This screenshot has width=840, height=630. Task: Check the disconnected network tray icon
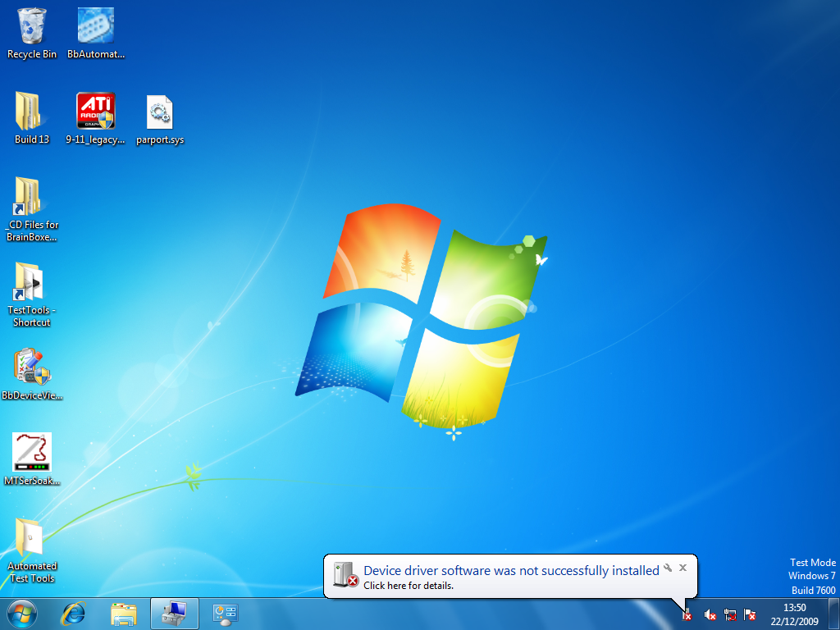729,614
